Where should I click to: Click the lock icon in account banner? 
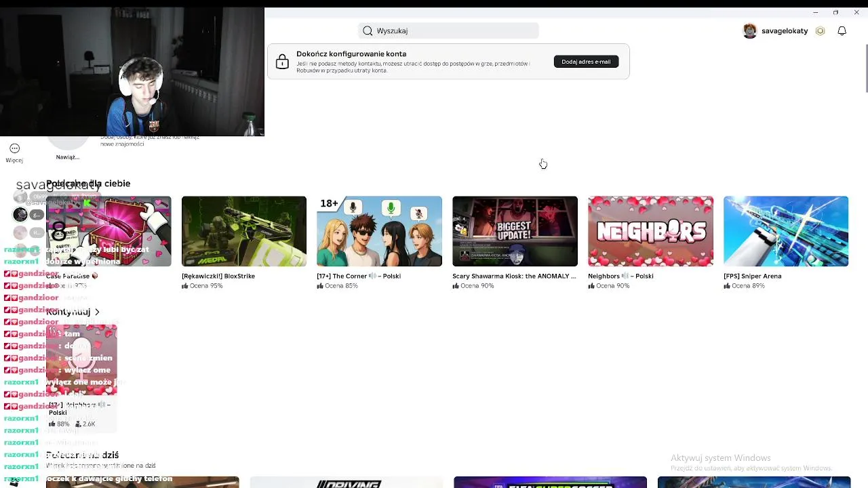point(282,62)
